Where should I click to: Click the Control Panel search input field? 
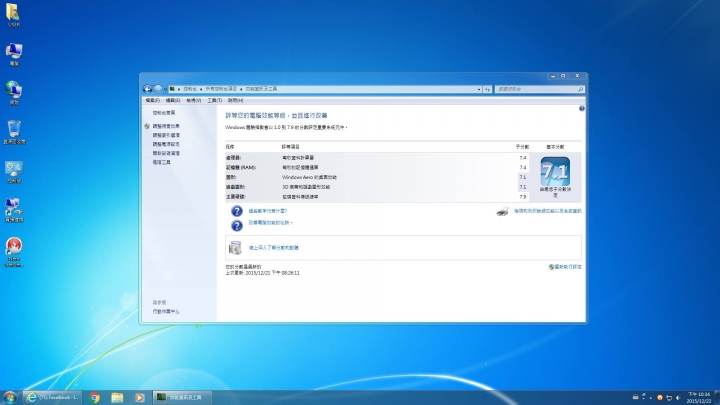coord(536,90)
